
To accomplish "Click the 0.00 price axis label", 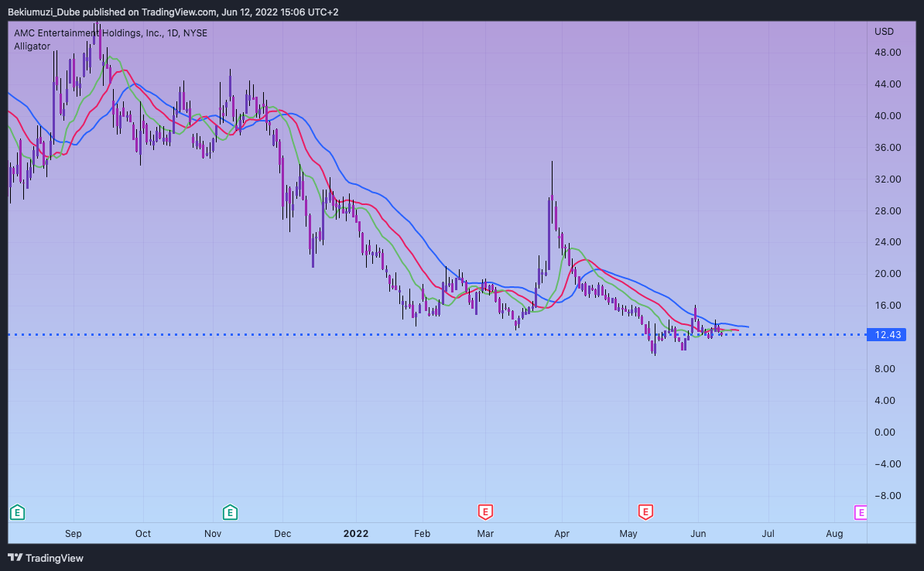I will [885, 432].
